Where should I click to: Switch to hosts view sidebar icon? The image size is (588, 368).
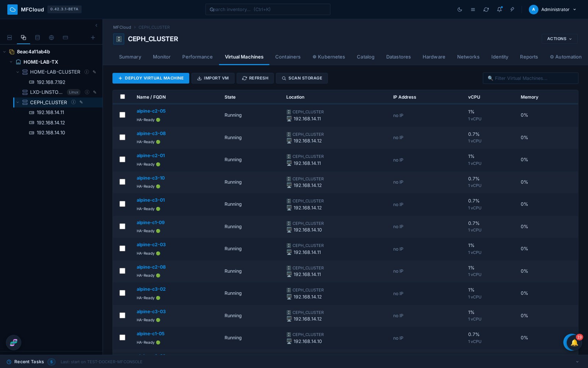(10, 38)
